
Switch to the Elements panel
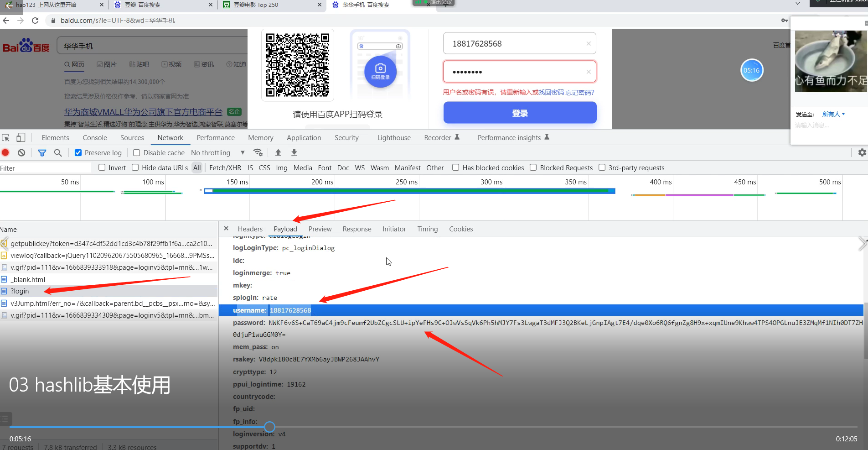[x=56, y=138]
